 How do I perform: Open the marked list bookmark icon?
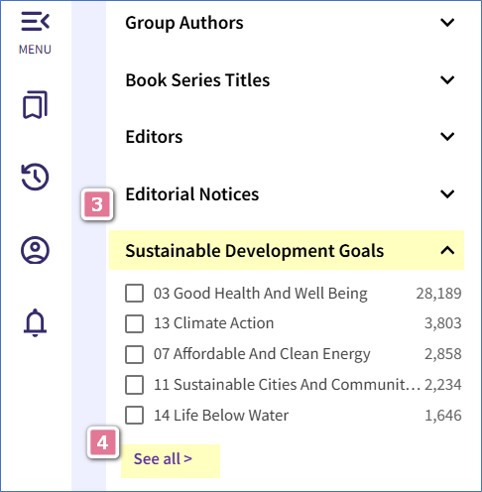(35, 105)
